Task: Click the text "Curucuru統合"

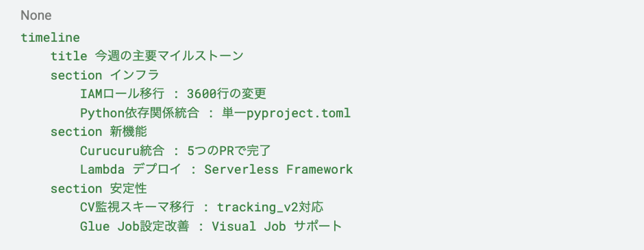Action: tap(122, 151)
